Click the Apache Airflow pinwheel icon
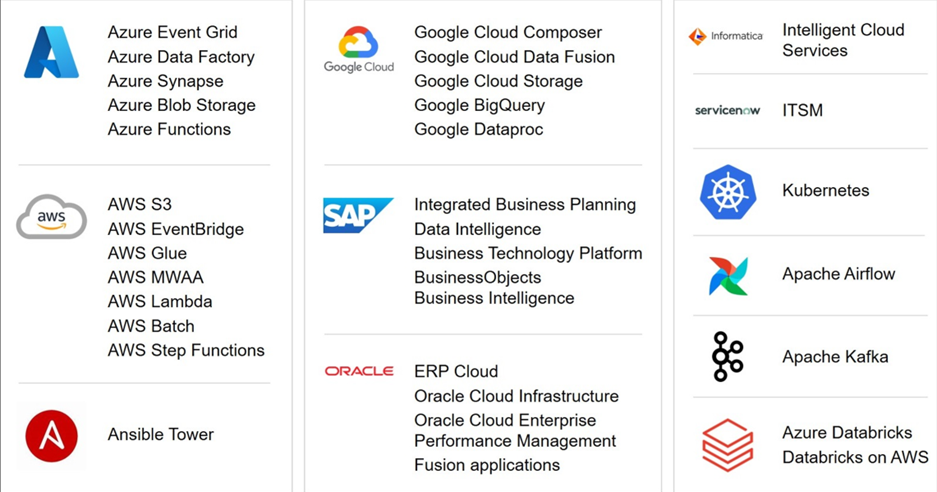This screenshot has height=492, width=937. (x=728, y=275)
